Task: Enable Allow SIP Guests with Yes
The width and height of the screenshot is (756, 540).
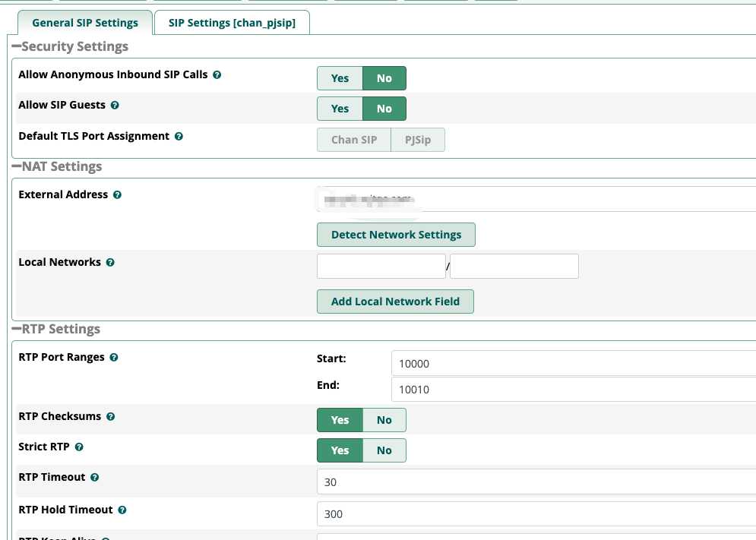Action: 340,109
